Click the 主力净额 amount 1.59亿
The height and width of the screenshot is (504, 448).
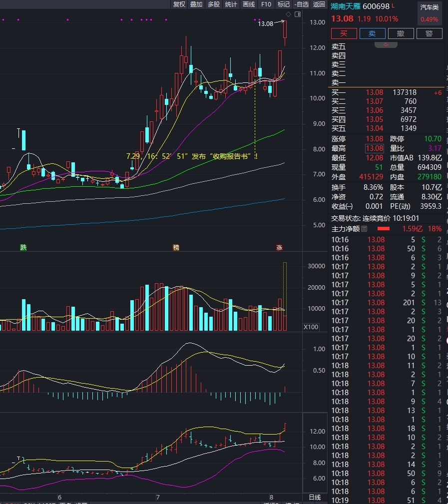pos(413,229)
